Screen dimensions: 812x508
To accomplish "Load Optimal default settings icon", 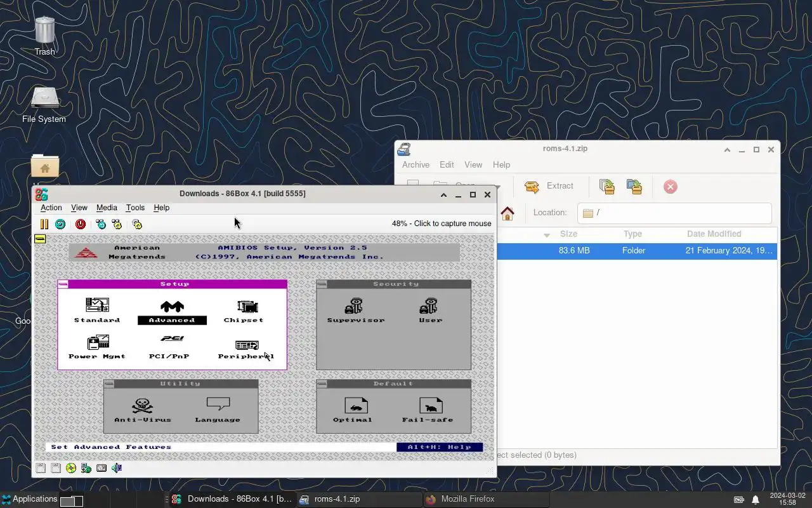I will tap(355, 410).
